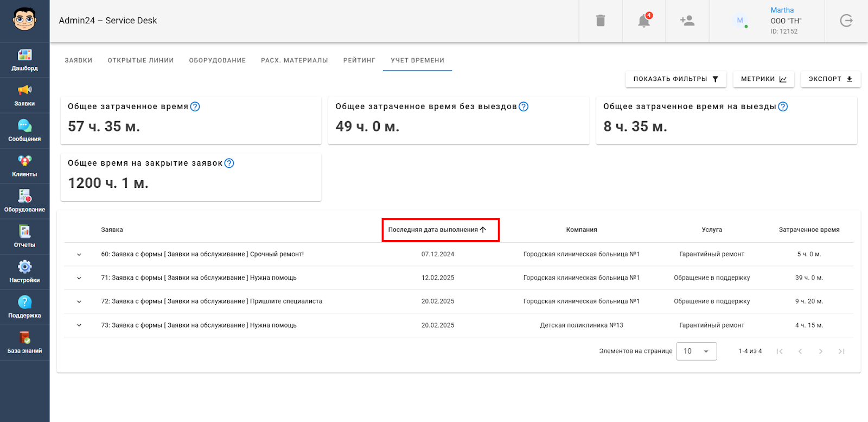868x422 pixels.
Task: Open the notifications bell
Action: [644, 21]
